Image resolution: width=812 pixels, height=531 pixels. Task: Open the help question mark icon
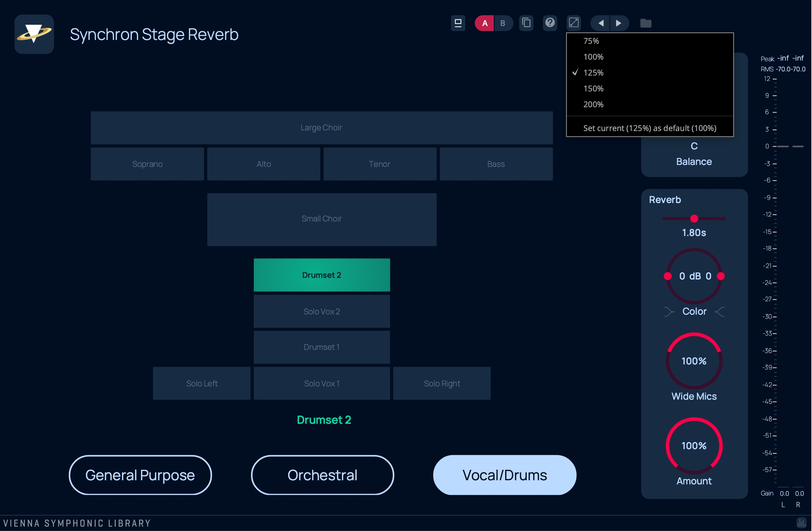click(x=550, y=23)
